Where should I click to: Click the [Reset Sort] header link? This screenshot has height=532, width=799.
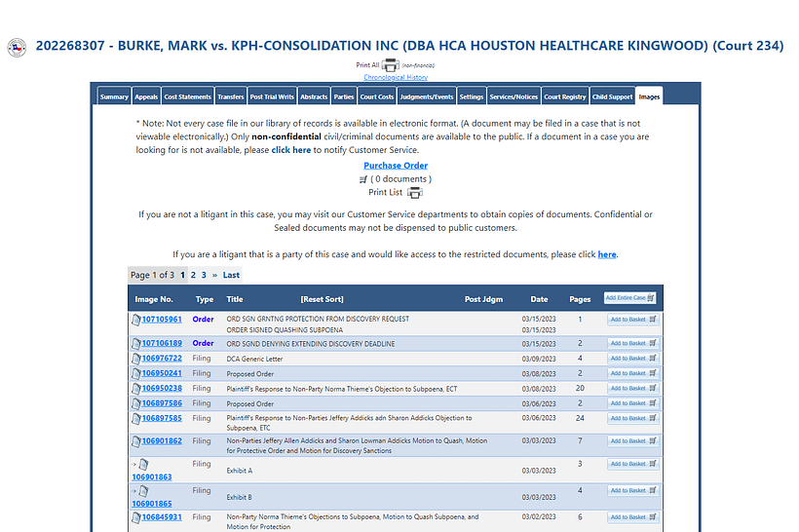pos(323,299)
